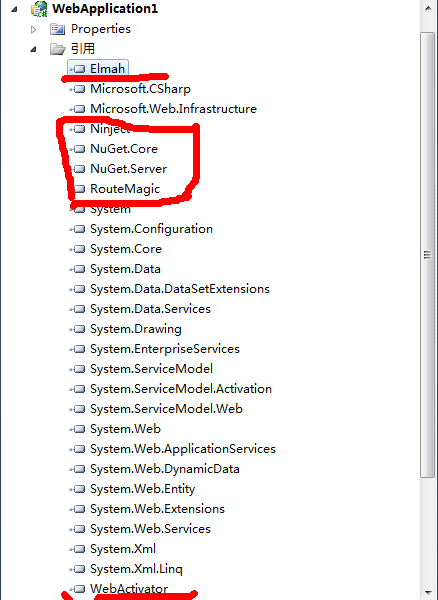Select the System.Data reference
The width and height of the screenshot is (438, 600).
(x=125, y=269)
